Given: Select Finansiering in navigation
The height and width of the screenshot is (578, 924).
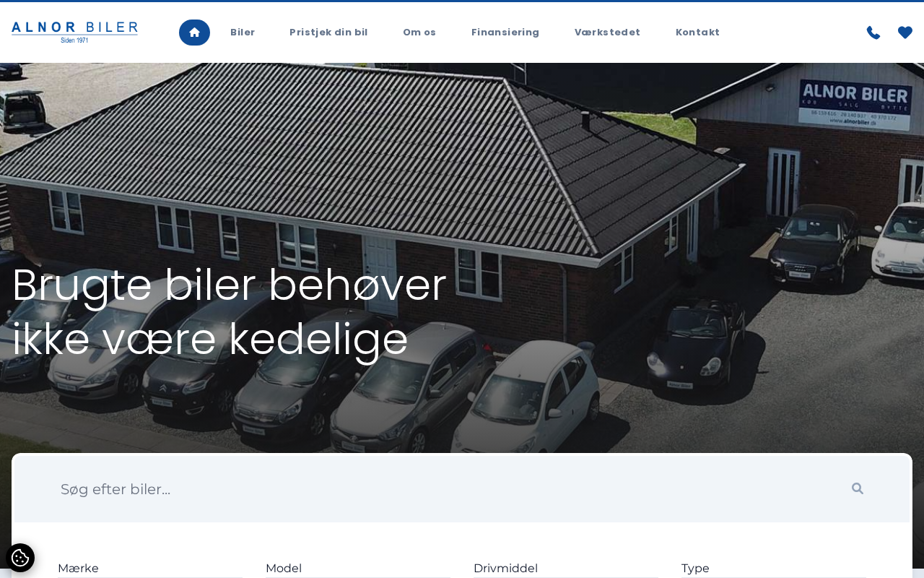Looking at the screenshot, I should tap(505, 33).
